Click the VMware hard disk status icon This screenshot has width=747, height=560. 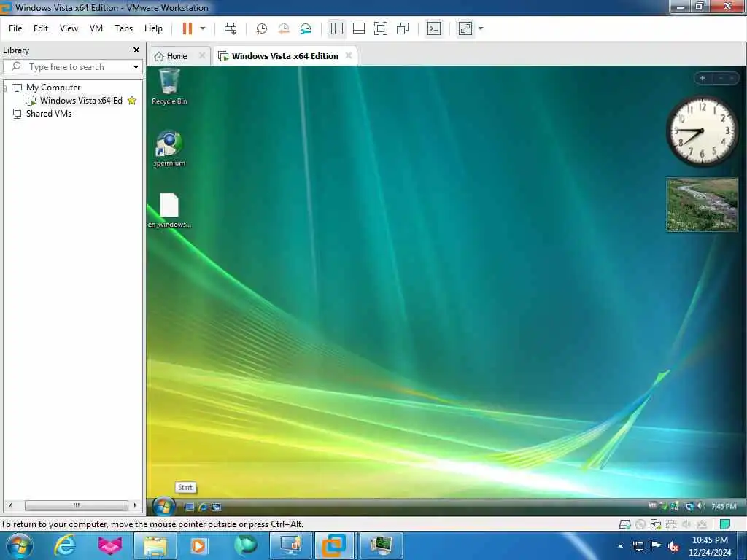(x=624, y=524)
